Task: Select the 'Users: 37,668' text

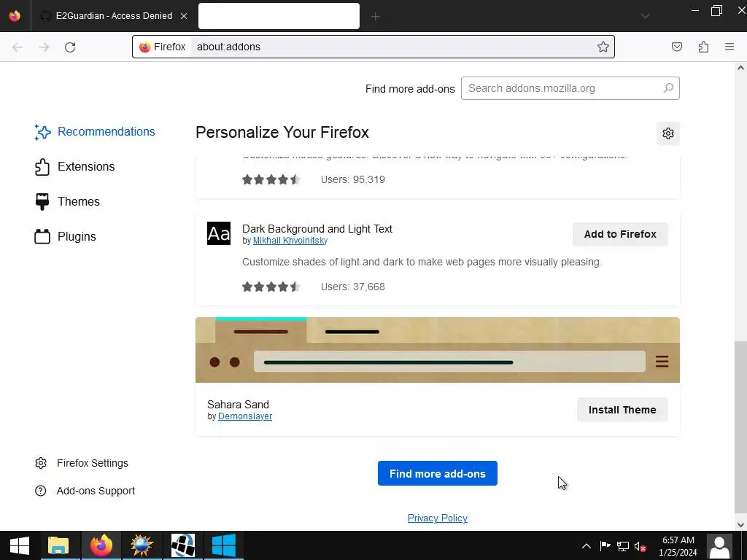Action: [x=353, y=287]
